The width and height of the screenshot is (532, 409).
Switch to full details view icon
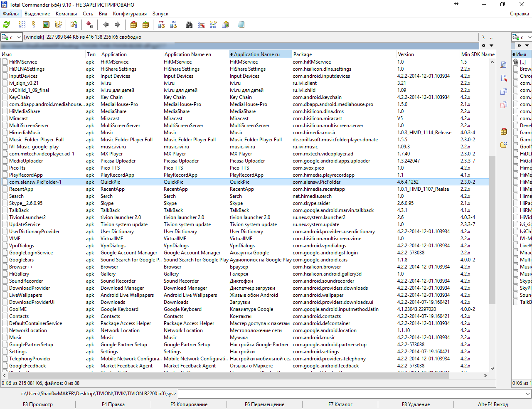(x=34, y=25)
